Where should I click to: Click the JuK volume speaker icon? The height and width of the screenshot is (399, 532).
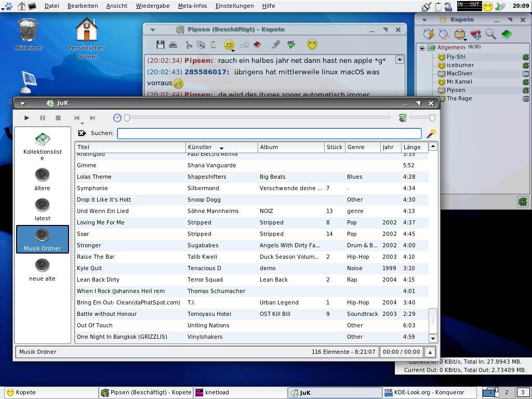point(403,118)
